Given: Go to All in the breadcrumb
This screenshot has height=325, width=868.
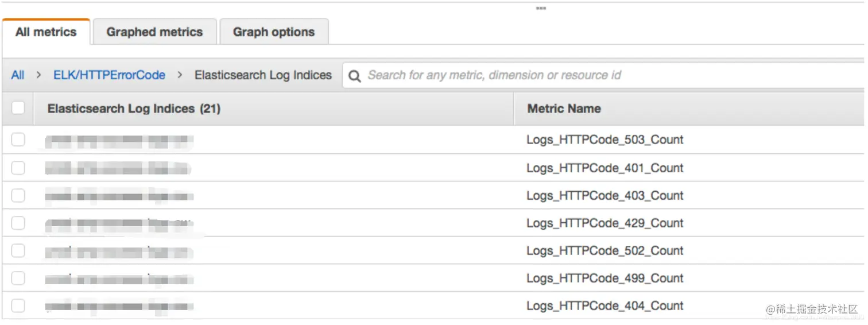Looking at the screenshot, I should pos(18,75).
